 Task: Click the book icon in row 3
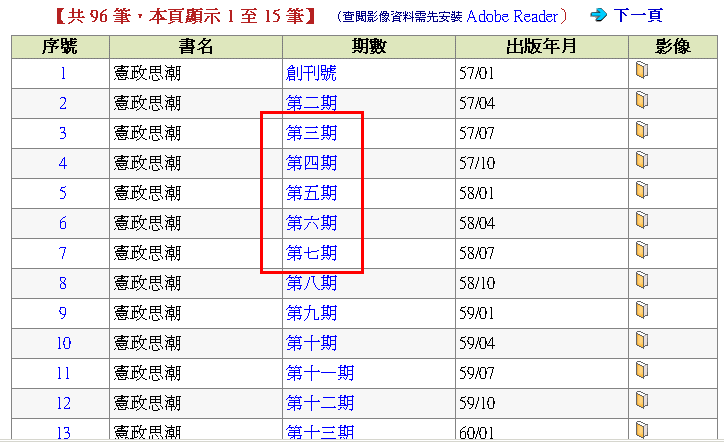click(x=641, y=130)
